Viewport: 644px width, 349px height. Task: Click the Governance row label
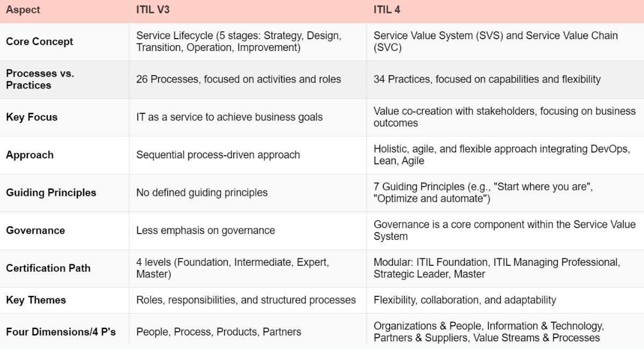point(35,230)
